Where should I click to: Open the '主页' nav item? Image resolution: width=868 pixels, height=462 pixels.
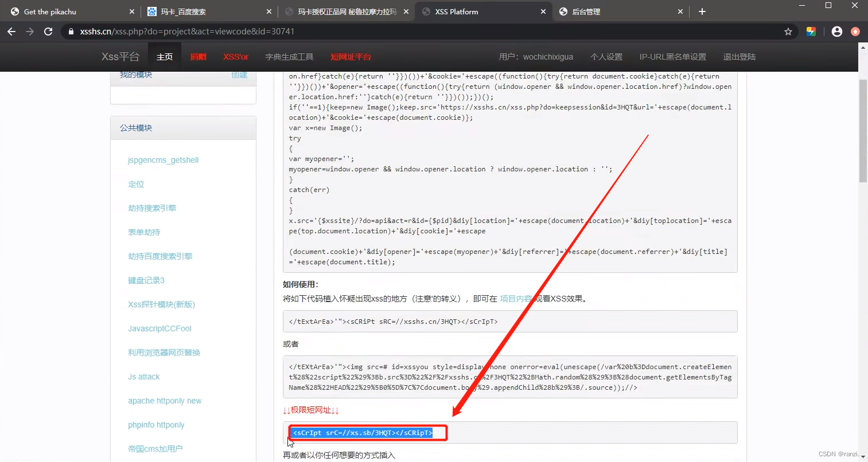pos(165,57)
